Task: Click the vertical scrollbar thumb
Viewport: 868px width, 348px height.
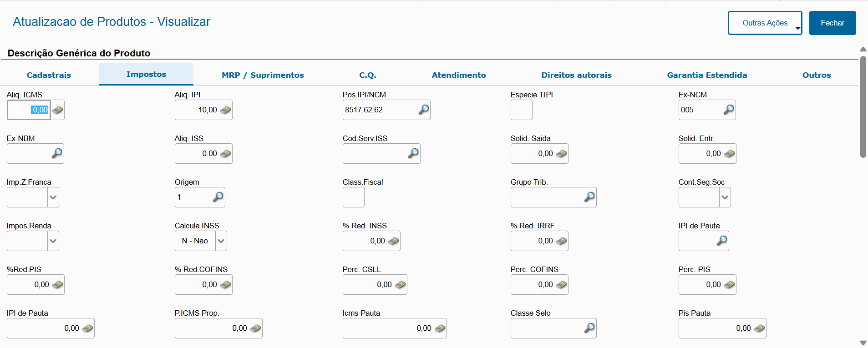Action: coord(863,107)
